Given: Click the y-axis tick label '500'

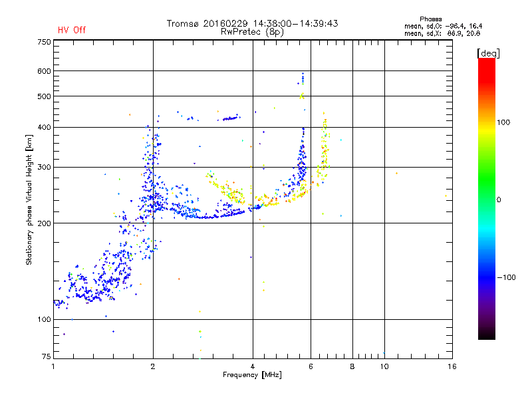Looking at the screenshot, I should pyautogui.click(x=44, y=96).
